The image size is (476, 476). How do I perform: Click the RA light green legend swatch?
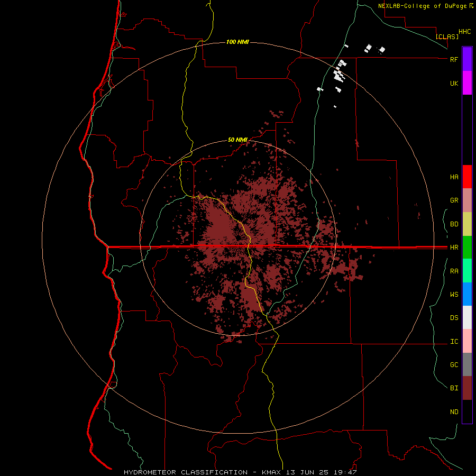pyautogui.click(x=467, y=271)
